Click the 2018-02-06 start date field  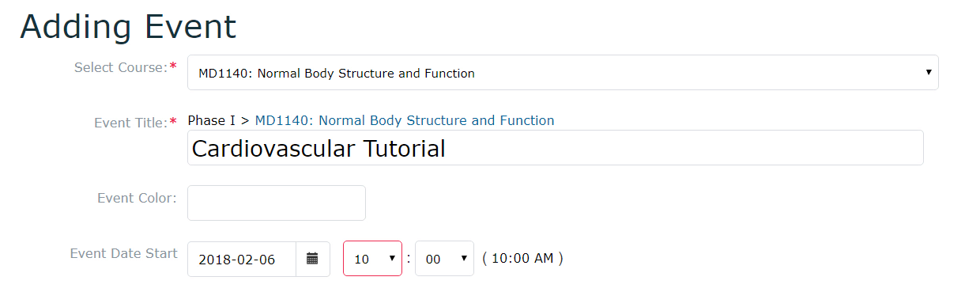pos(242,259)
